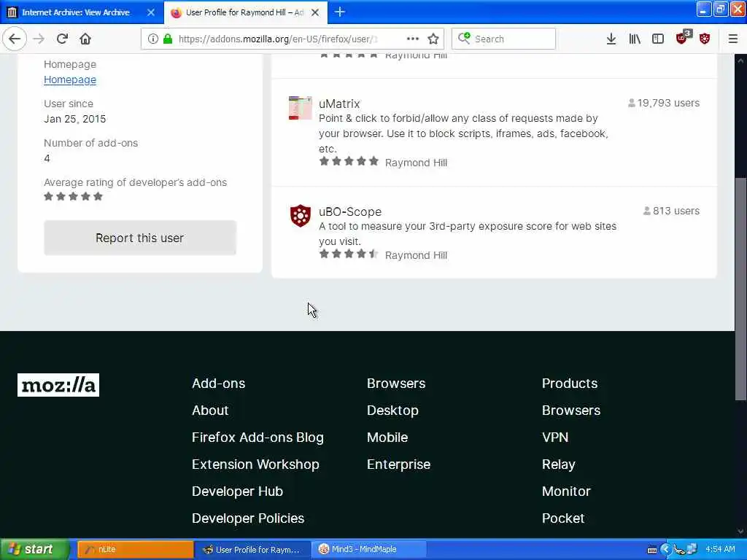Click the uBO-Scope shield thumbnail icon

[300, 216]
